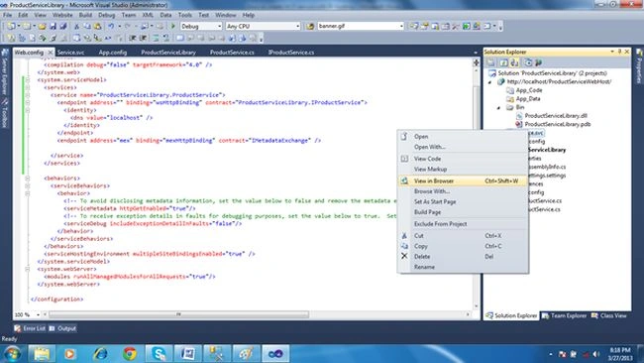Open the Output panel tab
This screenshot has height=363, width=644.
click(x=62, y=328)
